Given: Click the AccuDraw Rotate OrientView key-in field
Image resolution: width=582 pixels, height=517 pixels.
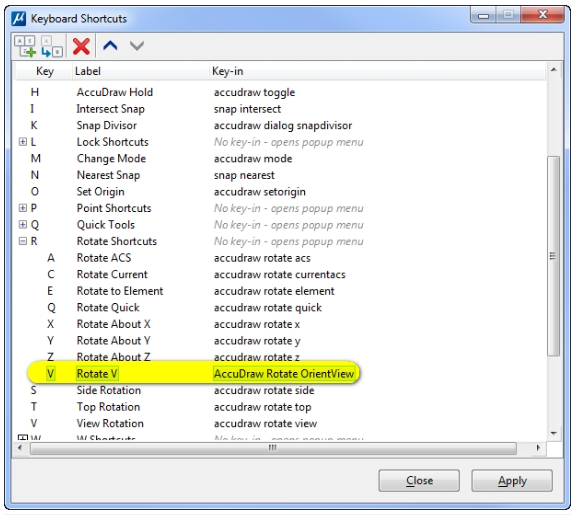Looking at the screenshot, I should (284, 374).
